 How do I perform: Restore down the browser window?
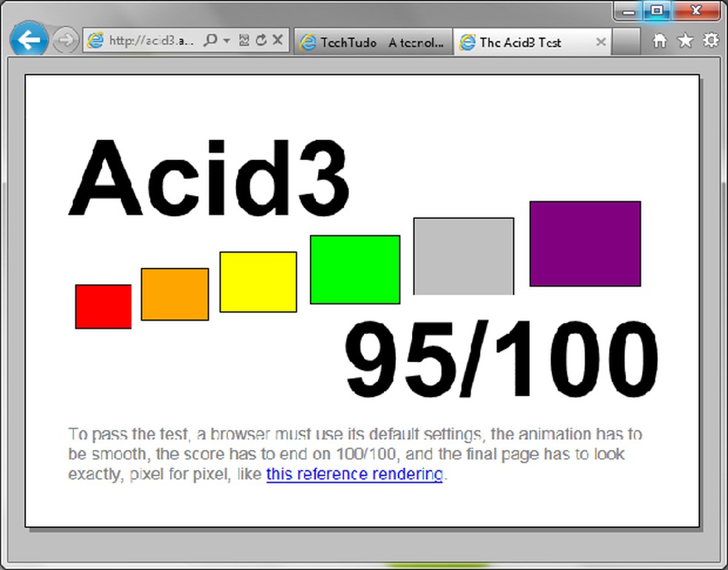656,10
